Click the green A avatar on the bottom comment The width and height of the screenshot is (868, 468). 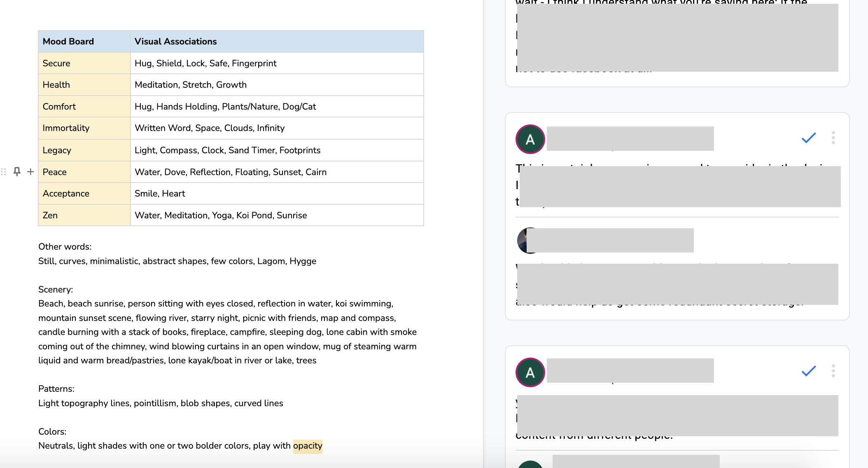click(x=530, y=372)
